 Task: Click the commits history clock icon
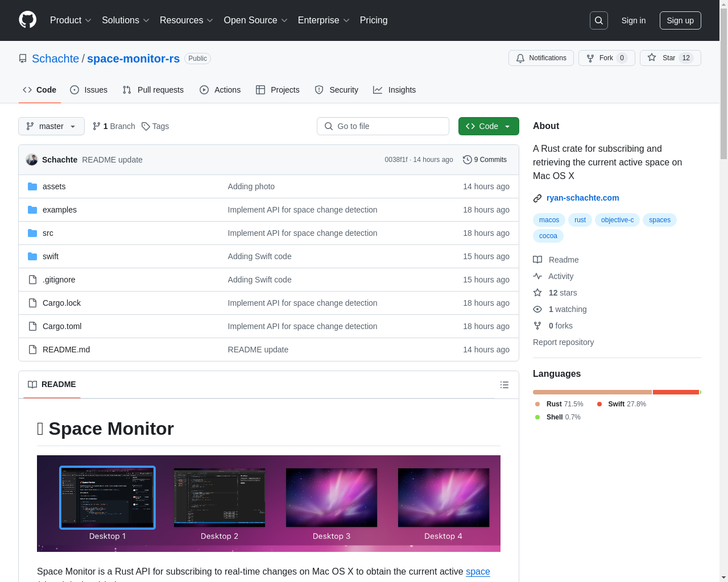(468, 160)
